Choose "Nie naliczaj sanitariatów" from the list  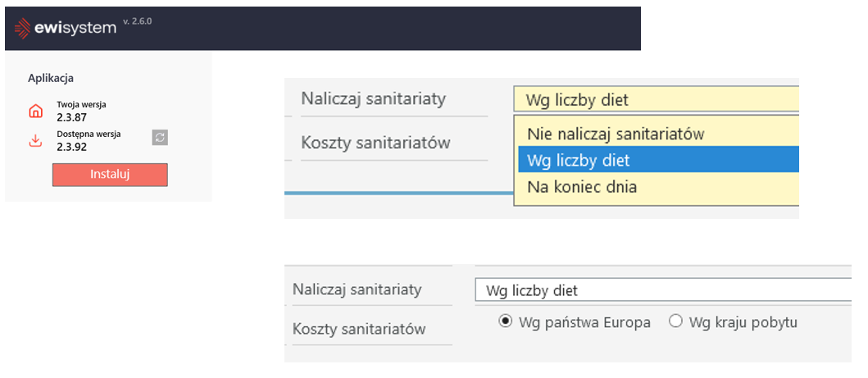point(616,134)
